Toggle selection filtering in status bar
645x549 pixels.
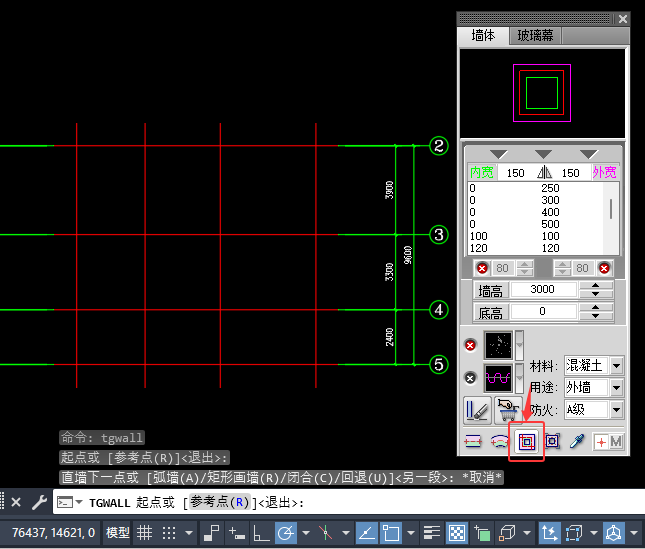tap(574, 533)
